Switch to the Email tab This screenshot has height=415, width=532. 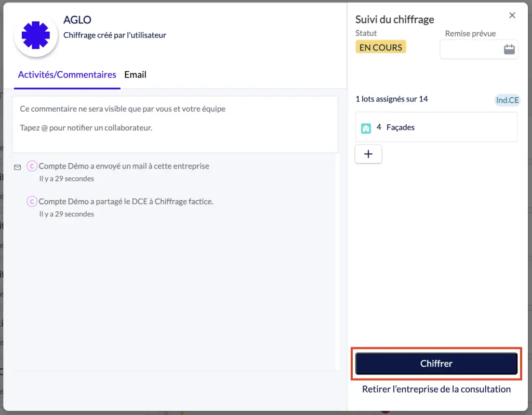click(136, 75)
